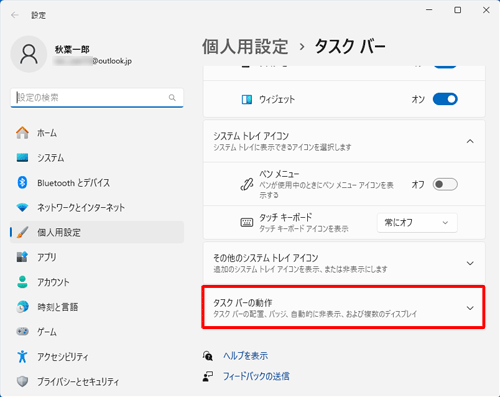The width and height of the screenshot is (500, 397).
Task: Minimize the 設定 window
Action: (x=429, y=10)
